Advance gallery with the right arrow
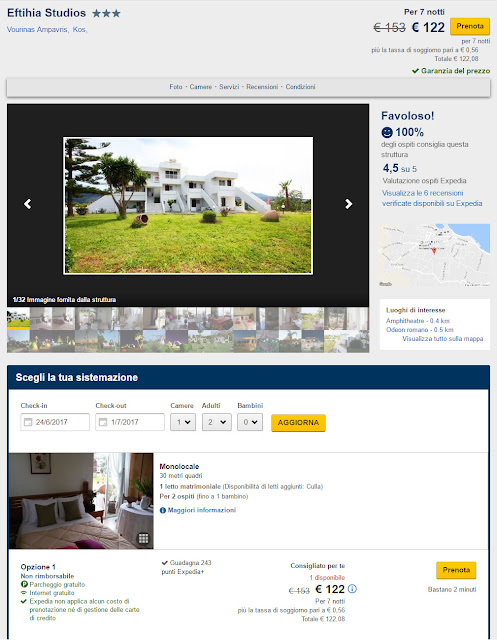This screenshot has height=640, width=497. [348, 204]
